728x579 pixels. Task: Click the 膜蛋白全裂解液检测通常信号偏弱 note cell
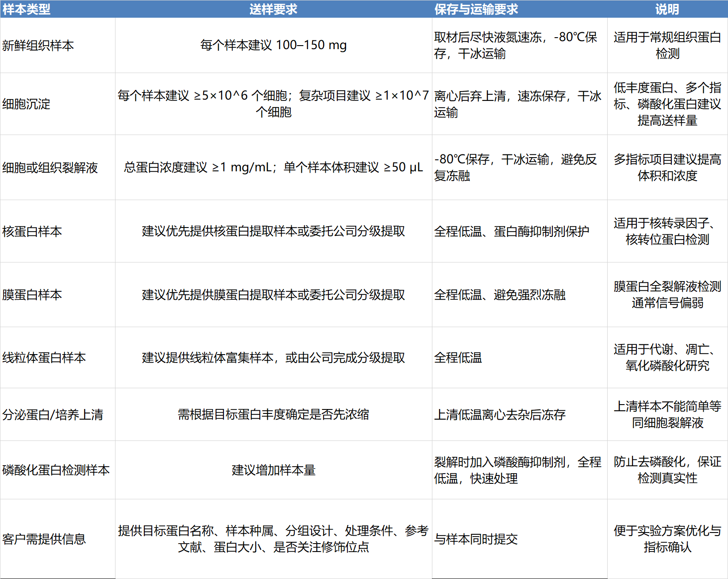pos(667,295)
